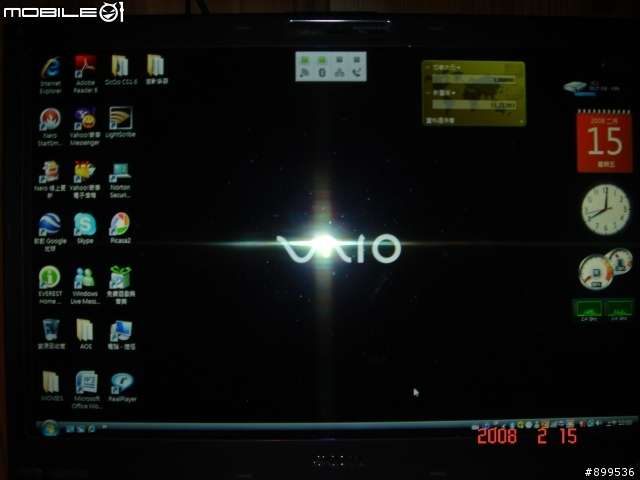Screen dimensions: 640x480
Task: Open Internet Explorer desktop shortcut
Action: (x=51, y=75)
